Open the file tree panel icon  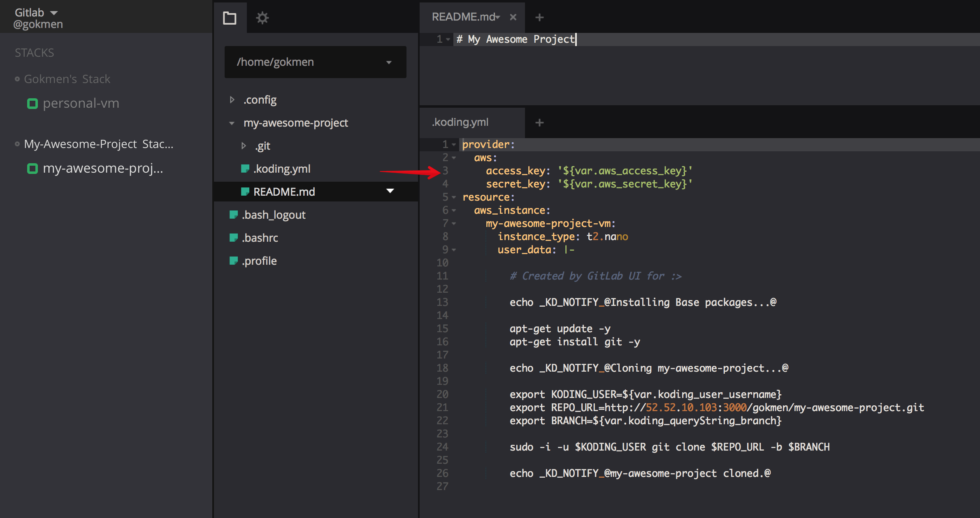tap(230, 18)
